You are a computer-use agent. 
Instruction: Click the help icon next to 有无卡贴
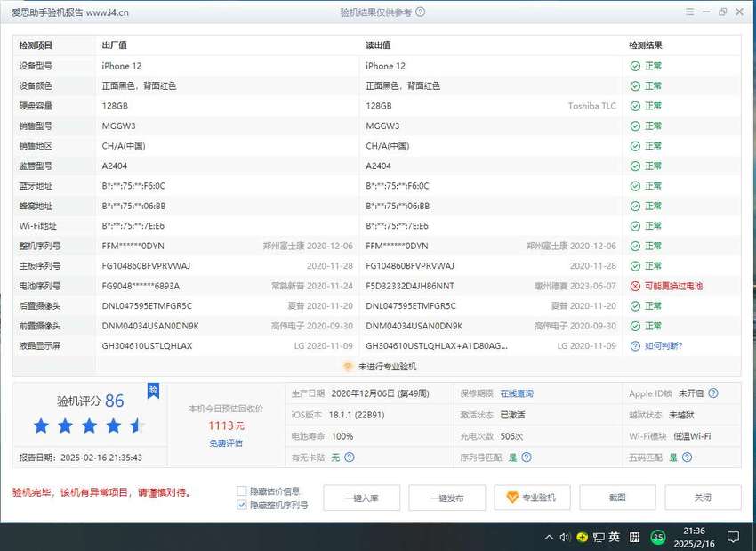pos(350,457)
